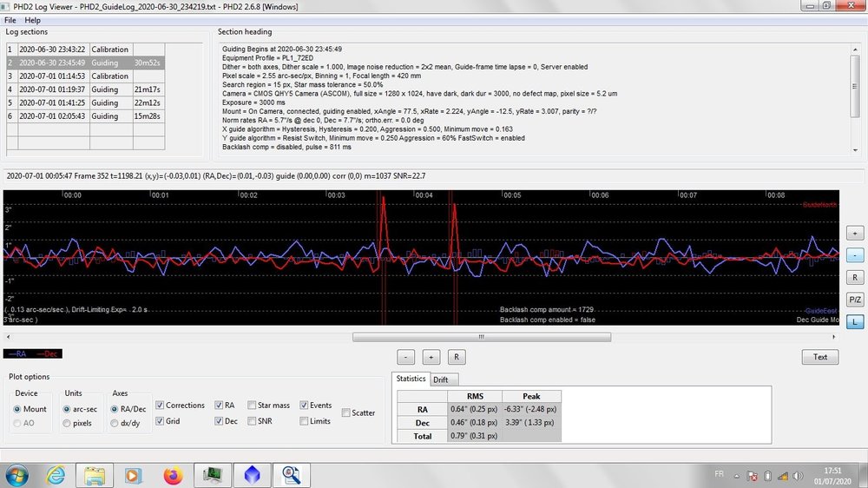Click section heading scrollbar up arrow

coord(855,49)
